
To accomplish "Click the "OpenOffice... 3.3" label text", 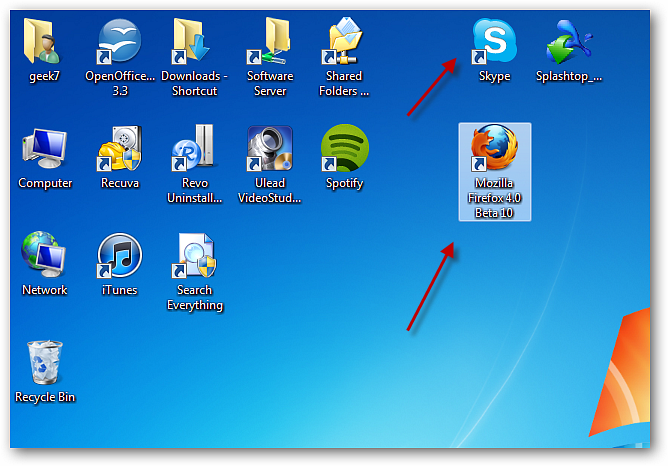I will 120,83.
